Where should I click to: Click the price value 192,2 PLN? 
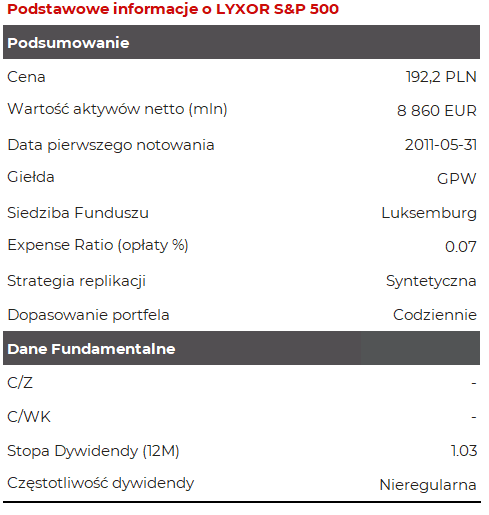pyautogui.click(x=441, y=77)
